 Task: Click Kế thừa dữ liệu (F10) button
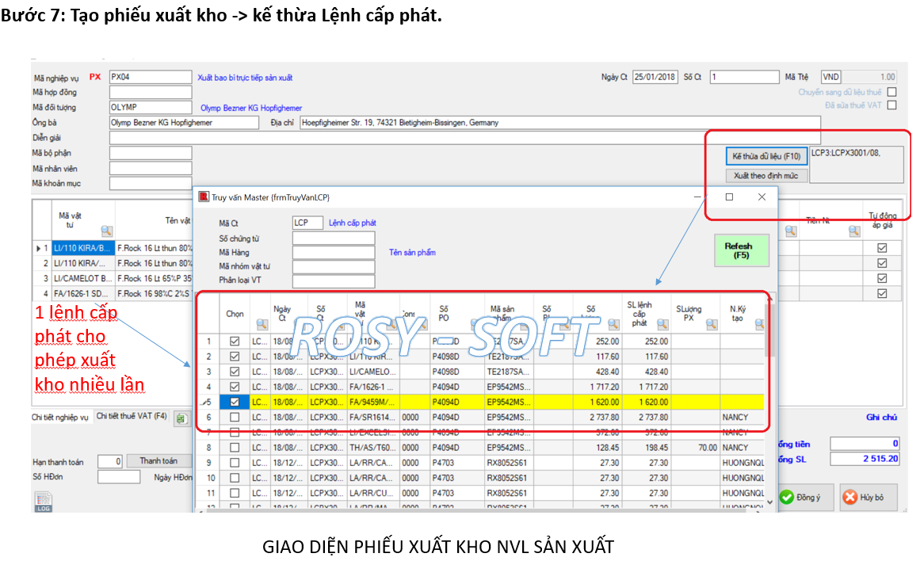point(766,156)
